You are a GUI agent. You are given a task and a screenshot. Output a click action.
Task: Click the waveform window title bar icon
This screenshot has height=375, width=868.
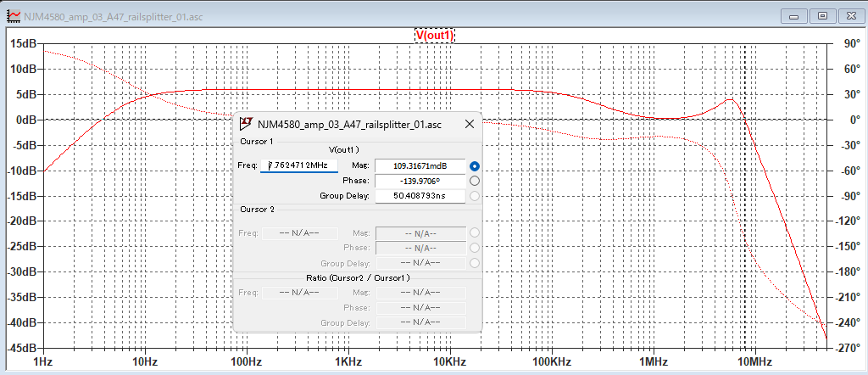[x=13, y=16]
